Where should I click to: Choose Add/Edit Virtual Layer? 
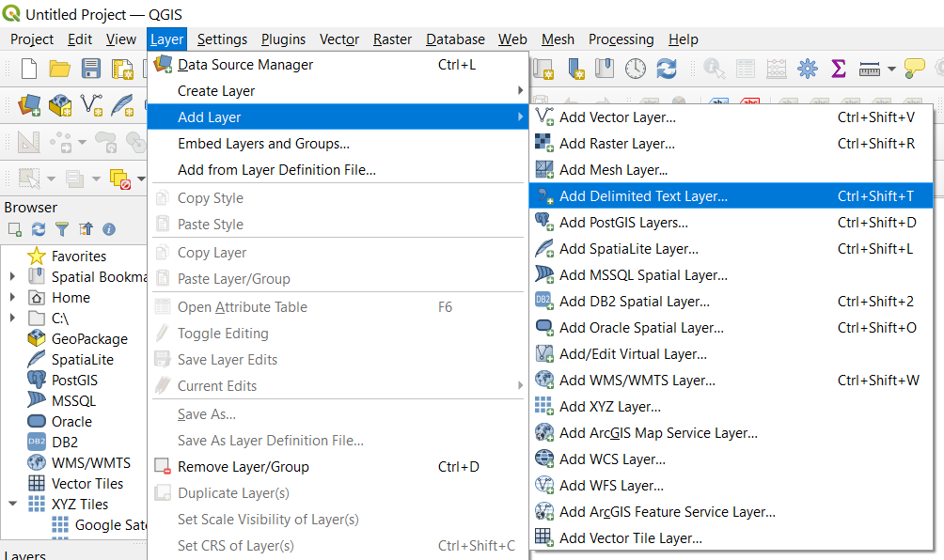(x=731, y=354)
